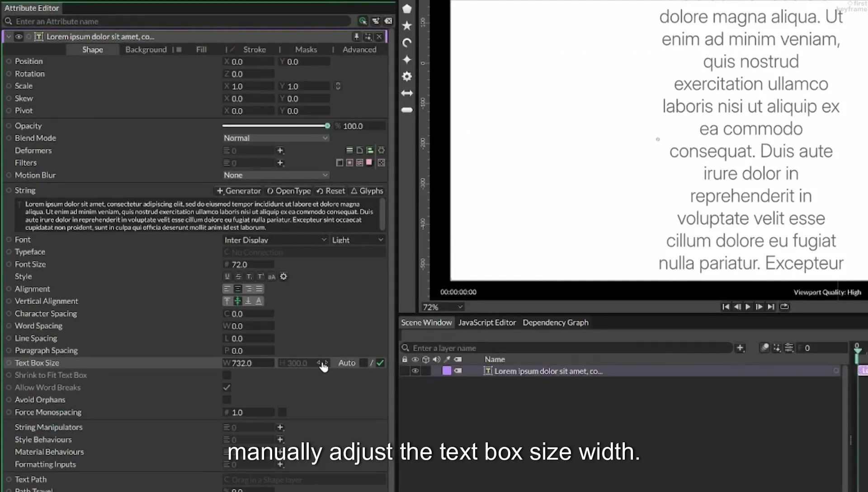Image resolution: width=868 pixels, height=492 pixels.
Task: Hide the Lorem ipsum layer in Scene Window
Action: (x=415, y=371)
